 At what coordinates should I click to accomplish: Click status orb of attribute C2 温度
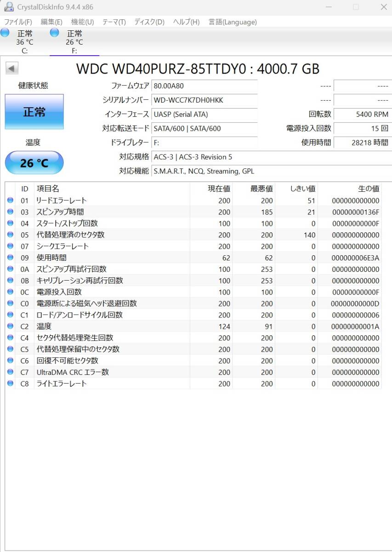pyautogui.click(x=10, y=326)
